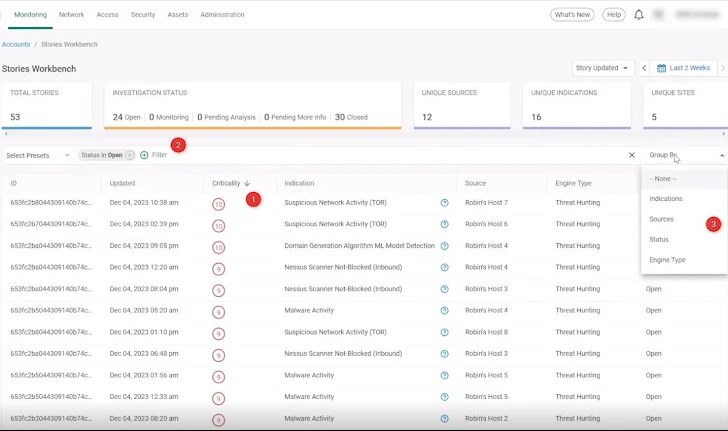The image size is (728, 431).
Task: Sort by Criticality column arrow
Action: click(247, 183)
